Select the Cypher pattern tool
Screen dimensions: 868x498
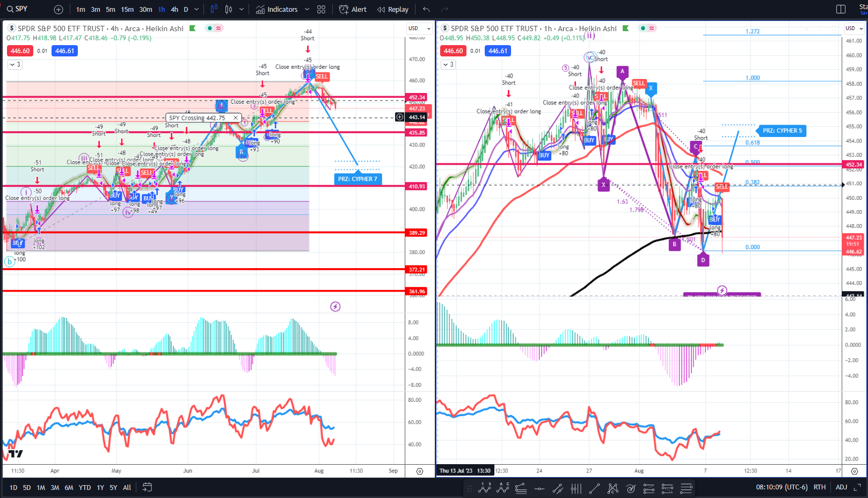[612, 488]
